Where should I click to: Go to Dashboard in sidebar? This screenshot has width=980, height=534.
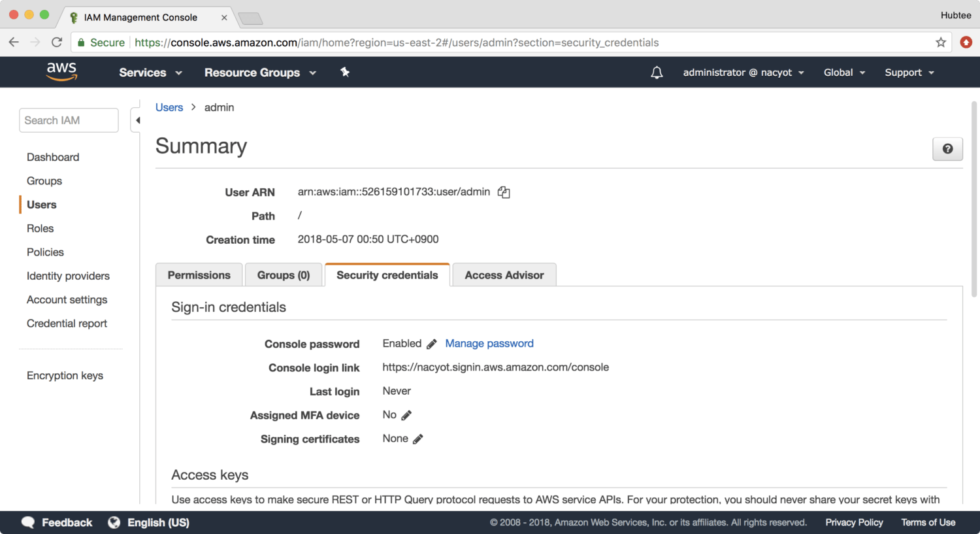(53, 157)
